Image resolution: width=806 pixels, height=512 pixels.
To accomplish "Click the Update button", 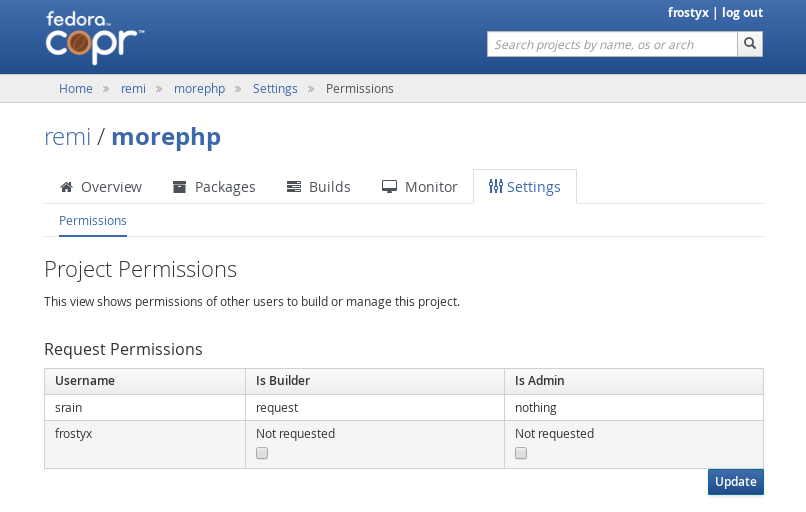I will (736, 482).
